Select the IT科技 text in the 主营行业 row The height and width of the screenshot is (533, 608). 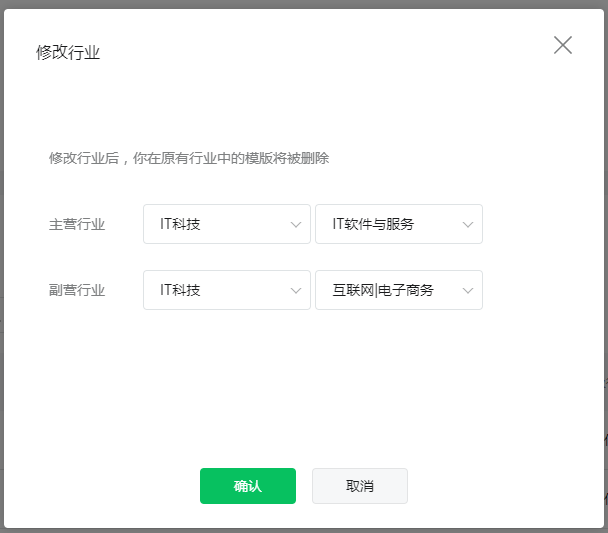180,224
